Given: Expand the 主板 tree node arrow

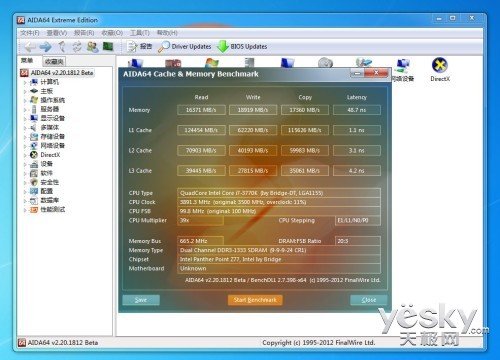Looking at the screenshot, I should pos(25,91).
